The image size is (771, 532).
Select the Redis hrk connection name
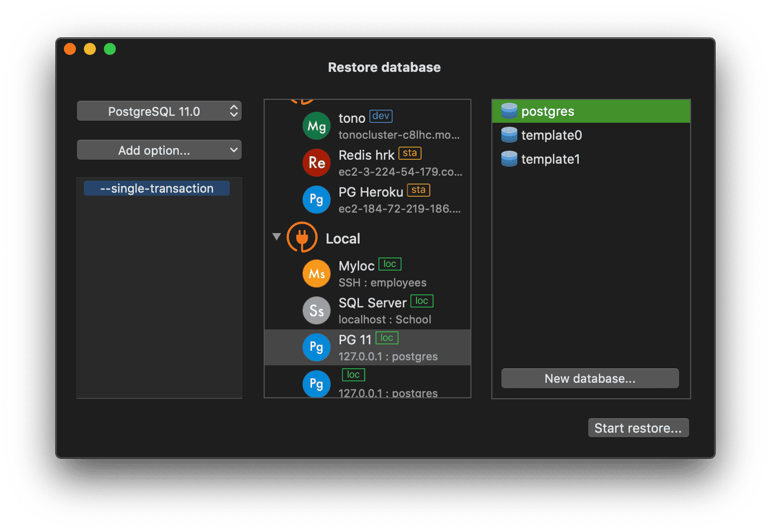pos(367,155)
